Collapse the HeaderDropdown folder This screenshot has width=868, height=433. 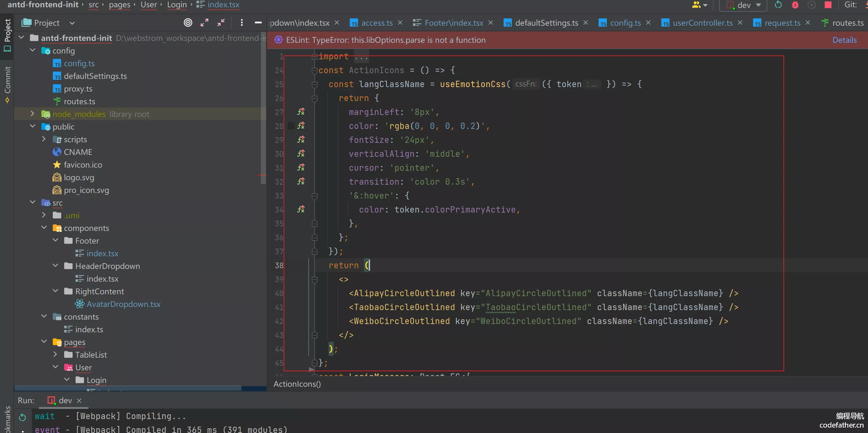[x=56, y=265]
